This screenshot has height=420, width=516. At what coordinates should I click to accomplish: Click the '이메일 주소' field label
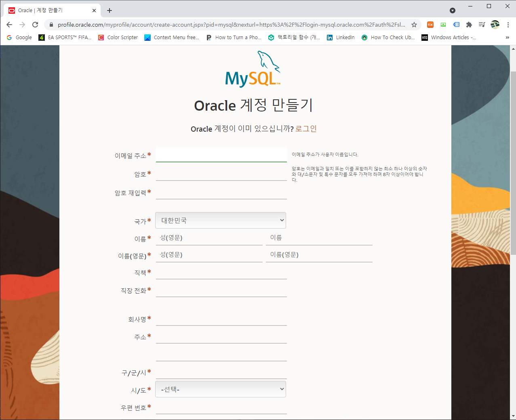(130, 155)
